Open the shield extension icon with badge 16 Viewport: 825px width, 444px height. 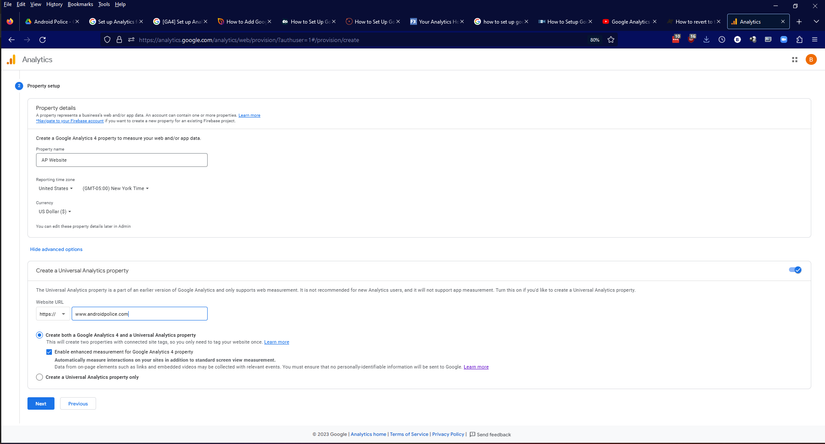click(691, 39)
